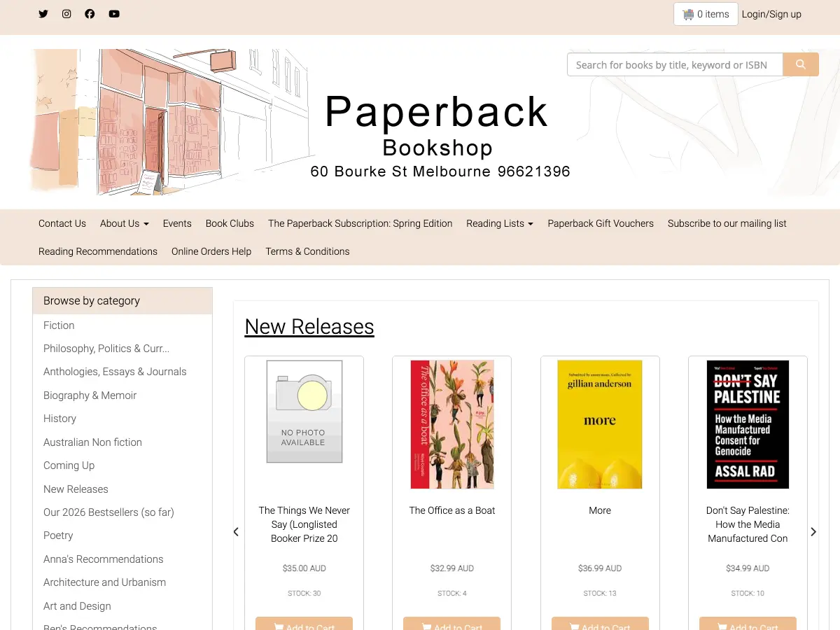Open the YouTube social link icon
The width and height of the screenshot is (840, 630).
point(114,14)
